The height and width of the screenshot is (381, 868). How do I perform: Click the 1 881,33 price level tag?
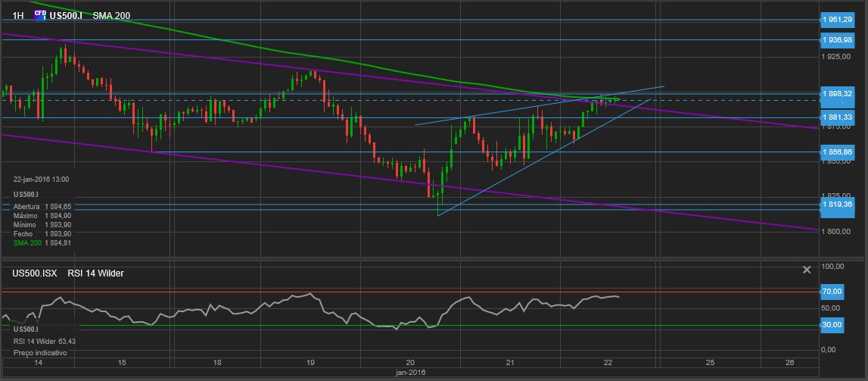click(x=837, y=117)
